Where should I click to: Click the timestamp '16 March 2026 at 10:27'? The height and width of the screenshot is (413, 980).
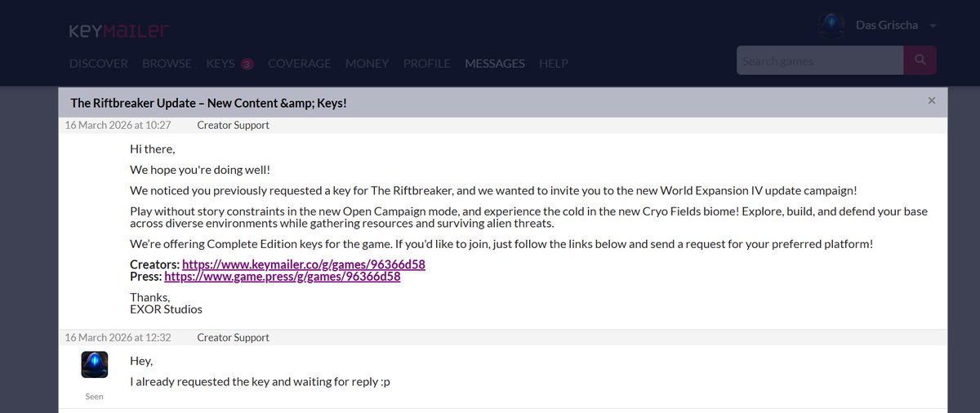(118, 125)
